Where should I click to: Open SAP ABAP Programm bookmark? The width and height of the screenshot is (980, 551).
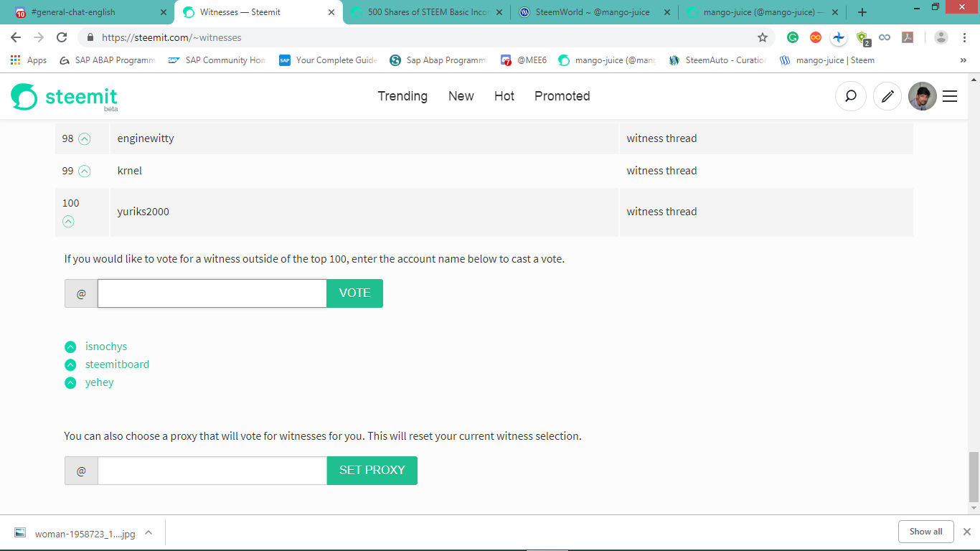coord(108,60)
